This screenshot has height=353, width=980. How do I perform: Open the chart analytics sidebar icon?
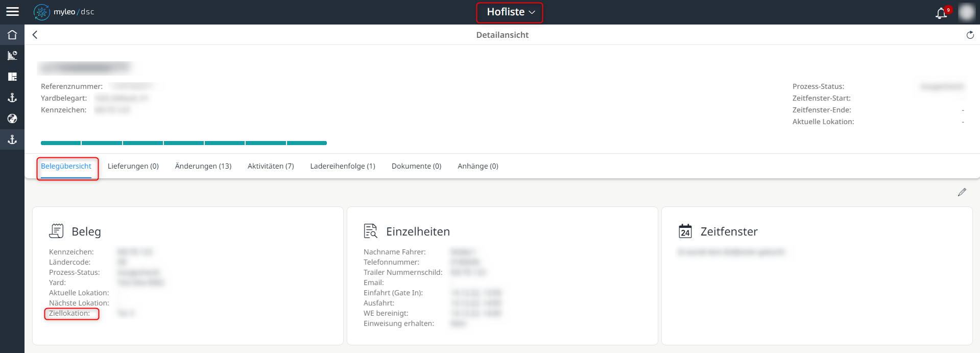[x=12, y=56]
